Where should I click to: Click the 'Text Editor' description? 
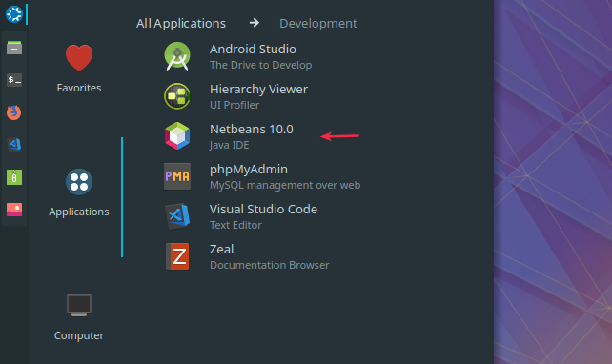(235, 225)
